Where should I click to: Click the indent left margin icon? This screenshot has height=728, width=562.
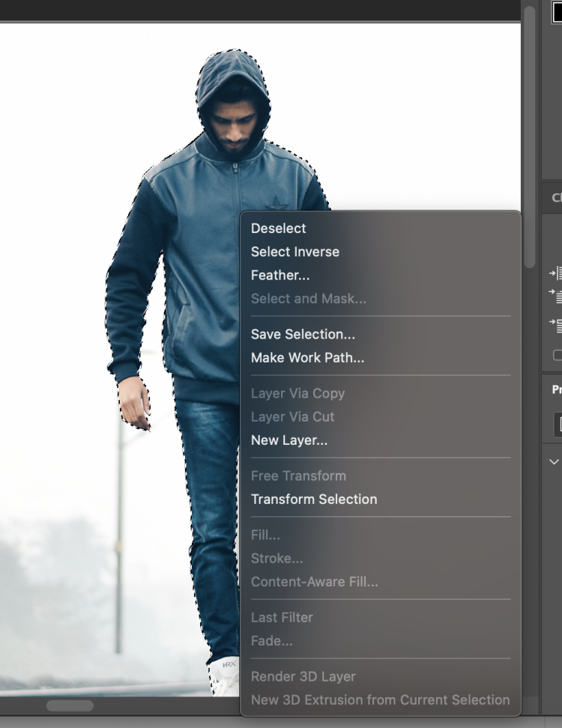pyautogui.click(x=556, y=273)
